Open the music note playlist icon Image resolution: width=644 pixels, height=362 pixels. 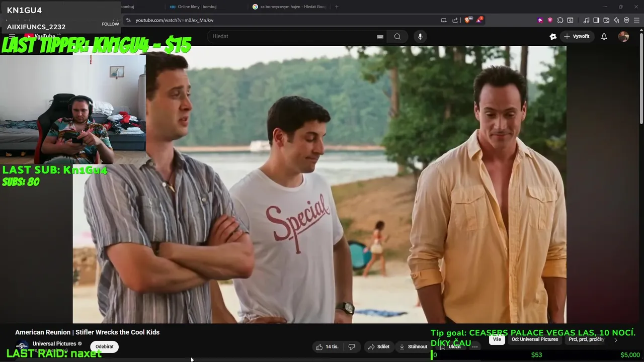click(x=586, y=20)
